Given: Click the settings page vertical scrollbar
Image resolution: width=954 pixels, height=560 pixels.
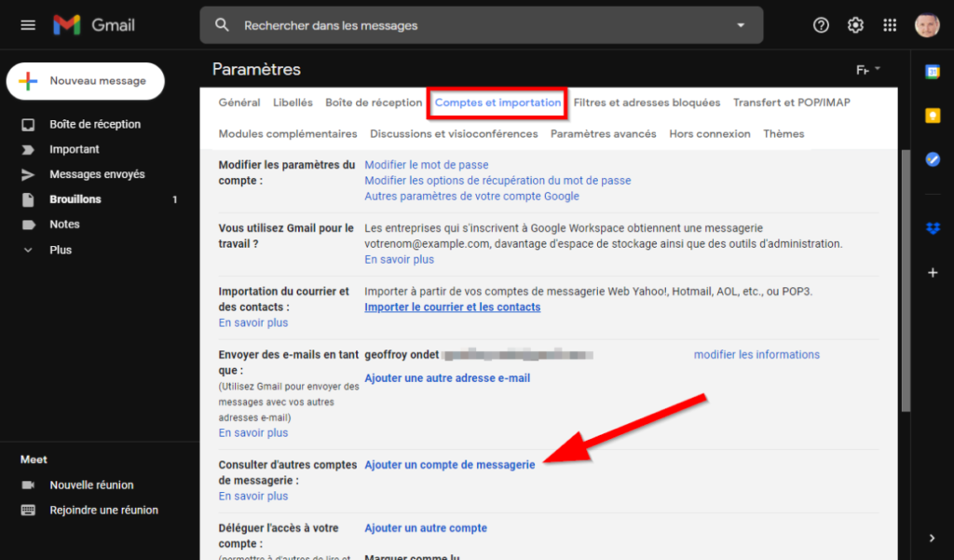Looking at the screenshot, I should coord(906,280).
